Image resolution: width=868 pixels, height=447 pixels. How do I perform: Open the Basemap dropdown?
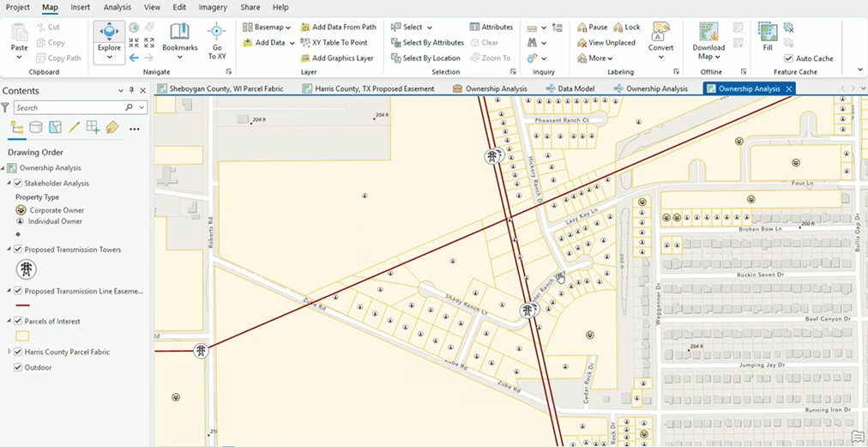267,27
